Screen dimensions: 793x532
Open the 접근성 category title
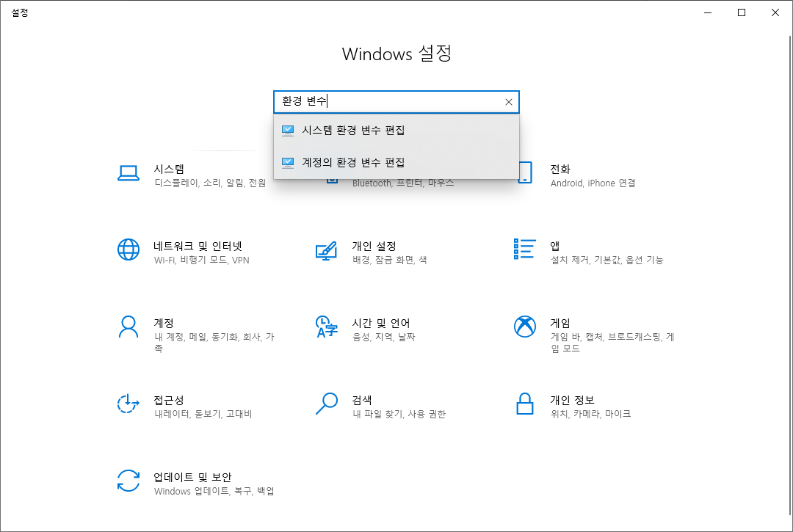click(x=169, y=400)
